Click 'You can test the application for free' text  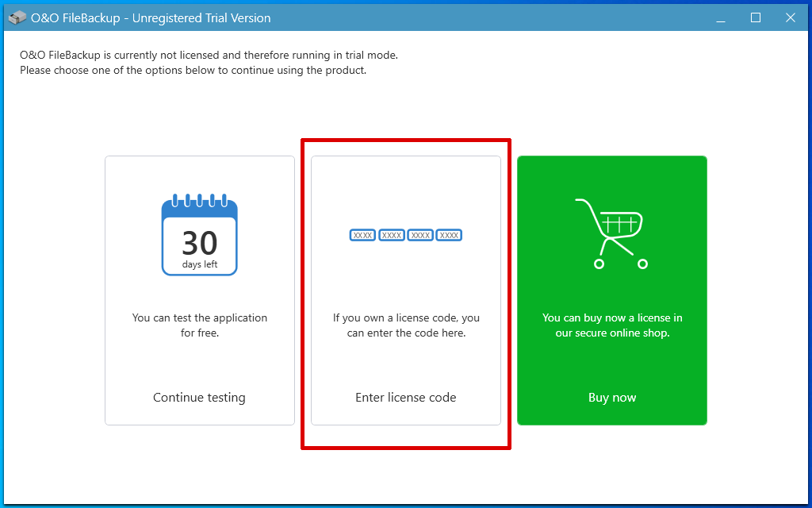click(x=200, y=325)
